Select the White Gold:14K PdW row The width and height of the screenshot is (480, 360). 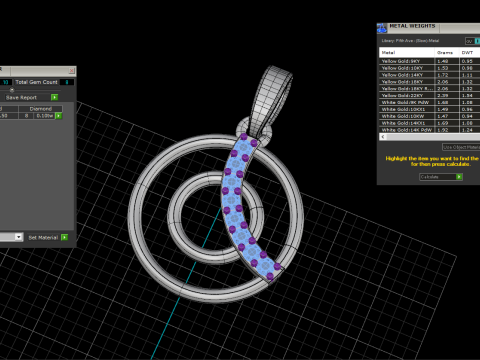pyautogui.click(x=430, y=130)
